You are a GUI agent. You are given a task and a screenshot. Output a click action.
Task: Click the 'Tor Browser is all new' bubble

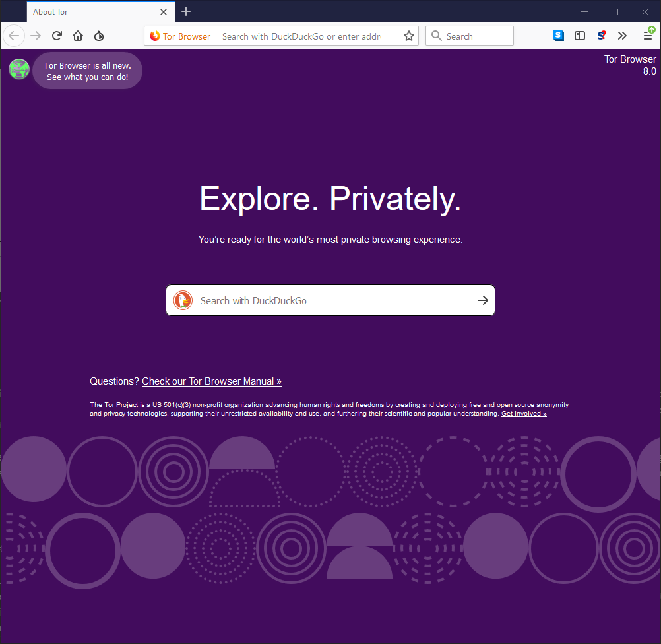87,71
